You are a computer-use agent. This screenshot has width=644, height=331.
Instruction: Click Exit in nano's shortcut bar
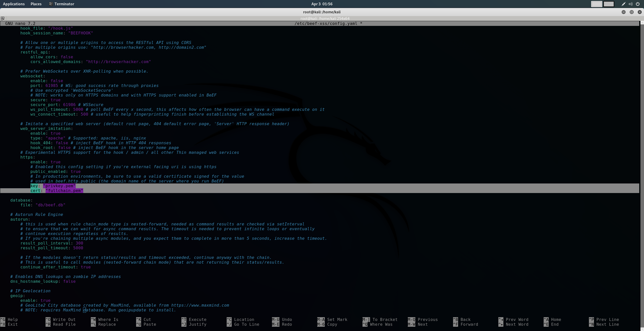coord(13,324)
